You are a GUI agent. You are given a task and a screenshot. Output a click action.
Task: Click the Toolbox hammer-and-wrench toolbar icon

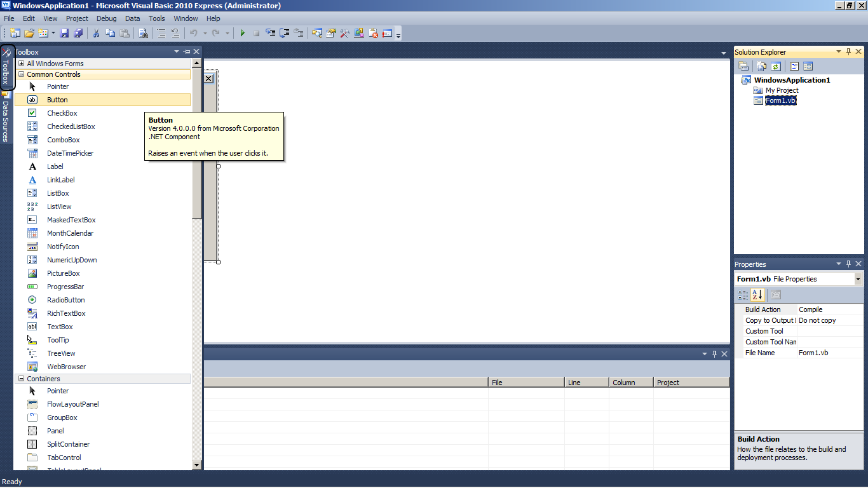344,33
